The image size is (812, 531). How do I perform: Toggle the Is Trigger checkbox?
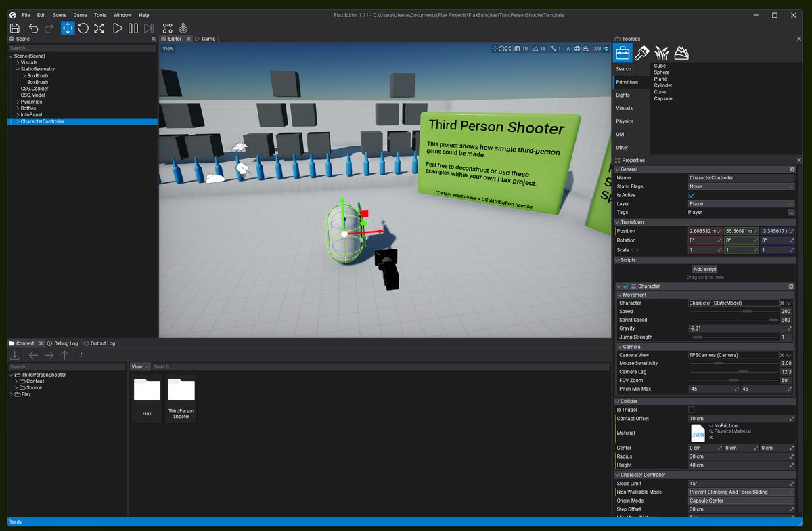click(x=692, y=410)
